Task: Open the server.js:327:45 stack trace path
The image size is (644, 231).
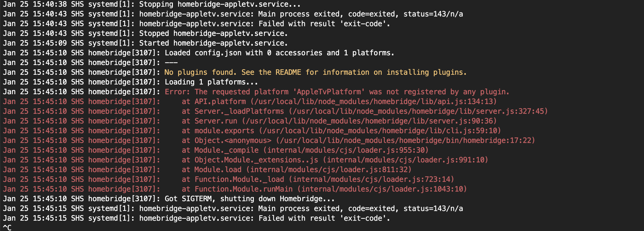Action: (418, 111)
